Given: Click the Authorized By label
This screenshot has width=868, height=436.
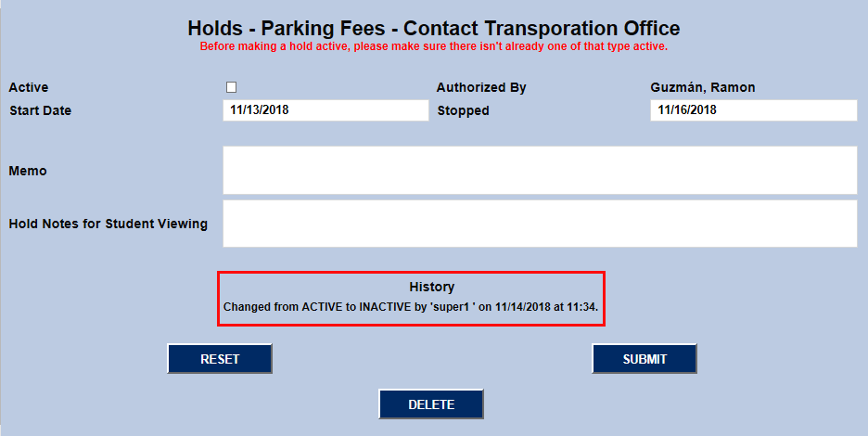Looking at the screenshot, I should [481, 87].
